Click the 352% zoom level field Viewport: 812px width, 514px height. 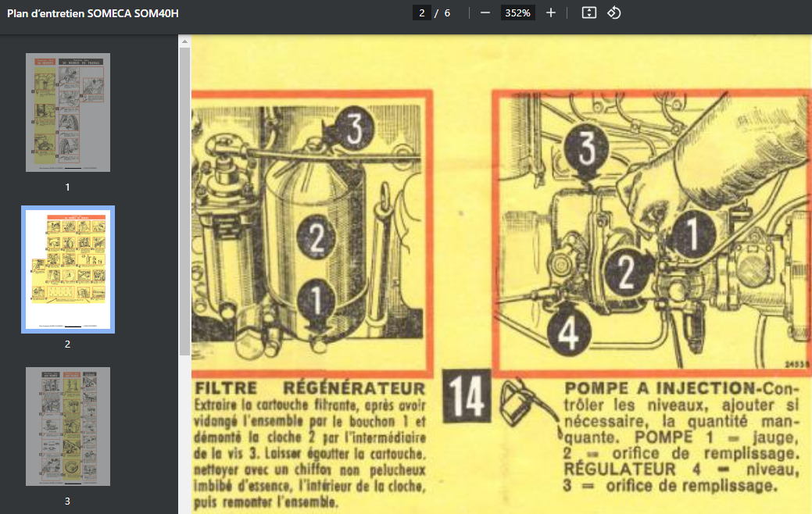click(517, 13)
